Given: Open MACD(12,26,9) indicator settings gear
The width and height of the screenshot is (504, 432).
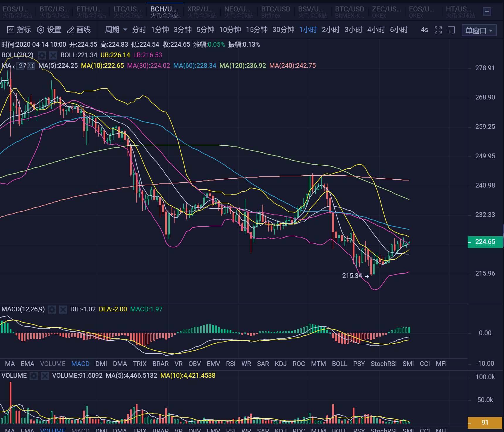Looking at the screenshot, I should [x=52, y=309].
